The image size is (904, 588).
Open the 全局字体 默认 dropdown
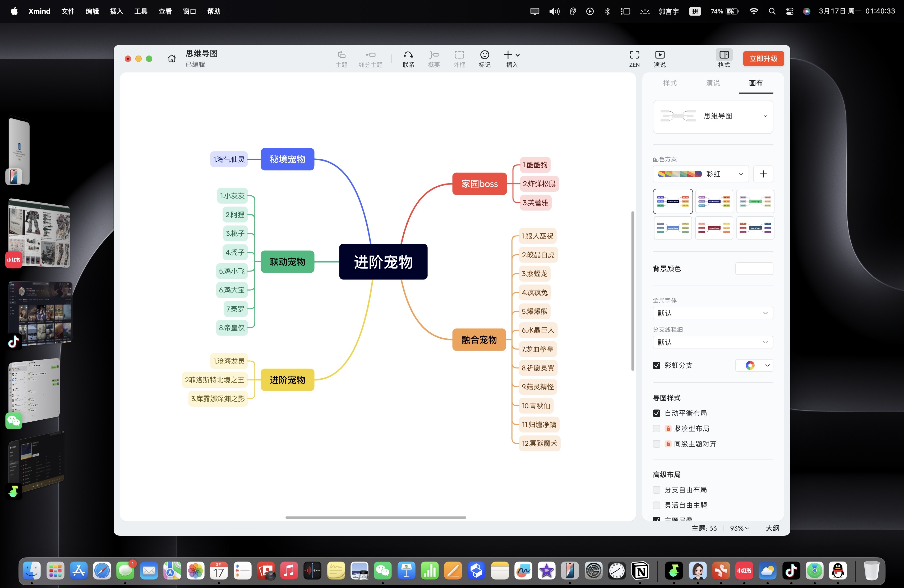713,313
